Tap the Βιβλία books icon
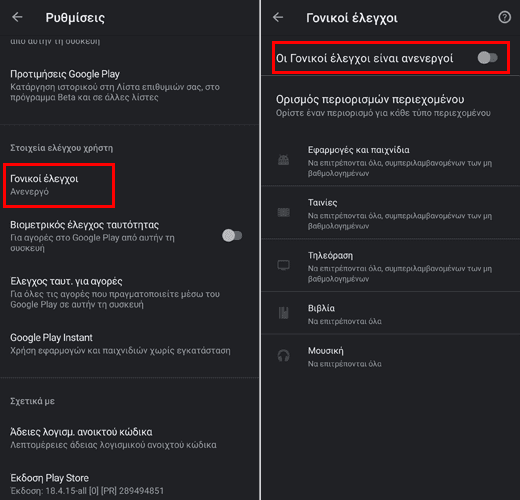Viewport: 520px width, 500px height. click(283, 313)
